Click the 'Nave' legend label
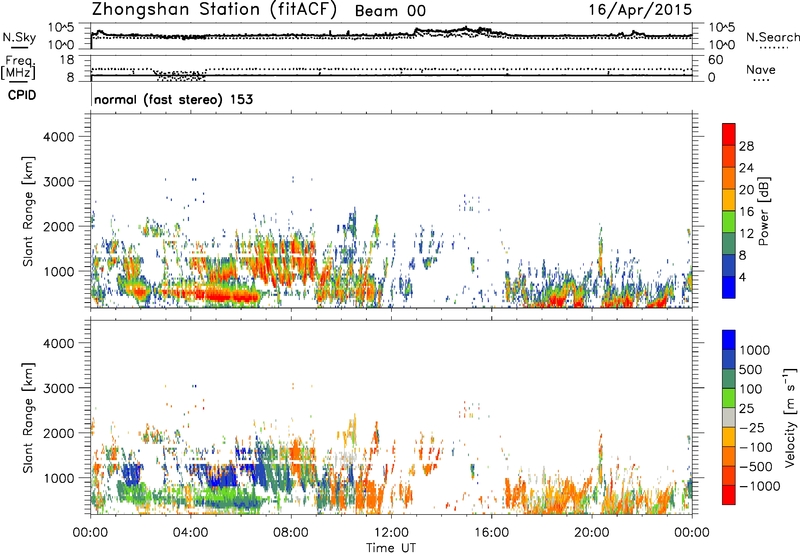Screen dimensions: 800x554 (760, 70)
